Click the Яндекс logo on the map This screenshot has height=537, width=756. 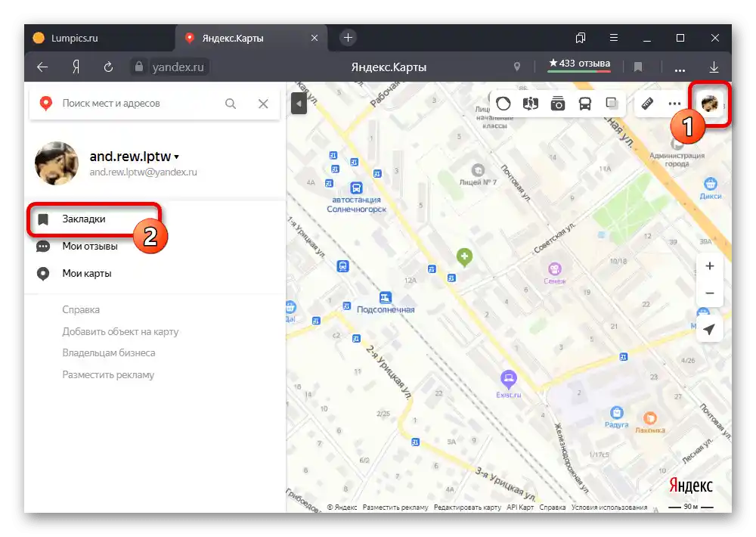[690, 486]
